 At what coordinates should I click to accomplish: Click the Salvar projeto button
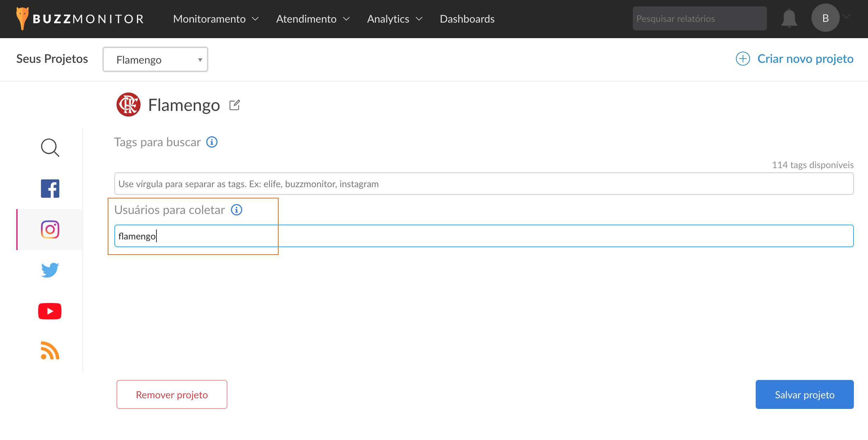point(804,394)
